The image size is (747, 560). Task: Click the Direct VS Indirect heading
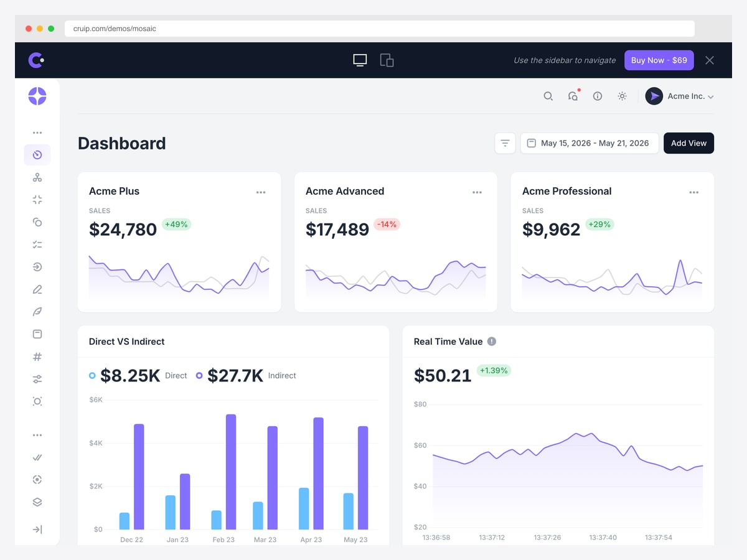(x=127, y=342)
